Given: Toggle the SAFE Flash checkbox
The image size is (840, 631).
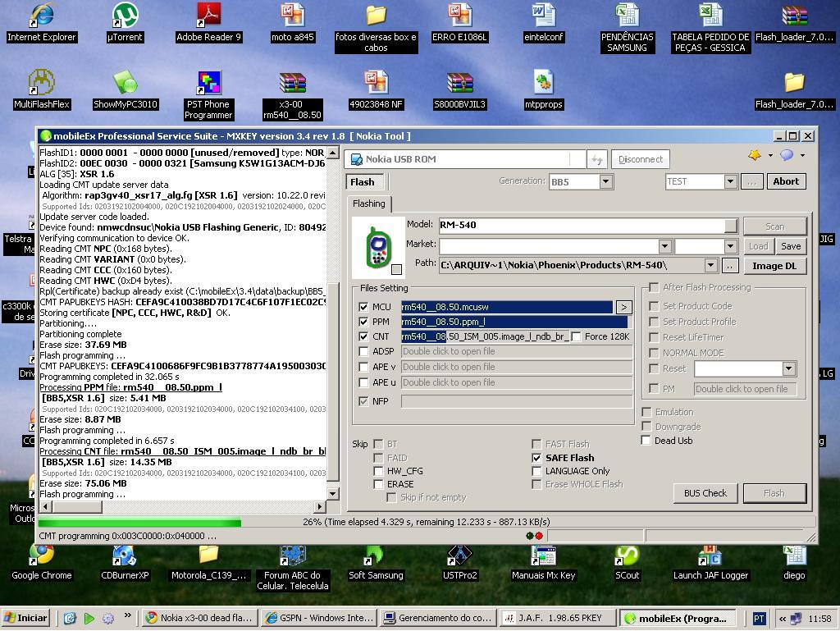Looking at the screenshot, I should click(536, 458).
